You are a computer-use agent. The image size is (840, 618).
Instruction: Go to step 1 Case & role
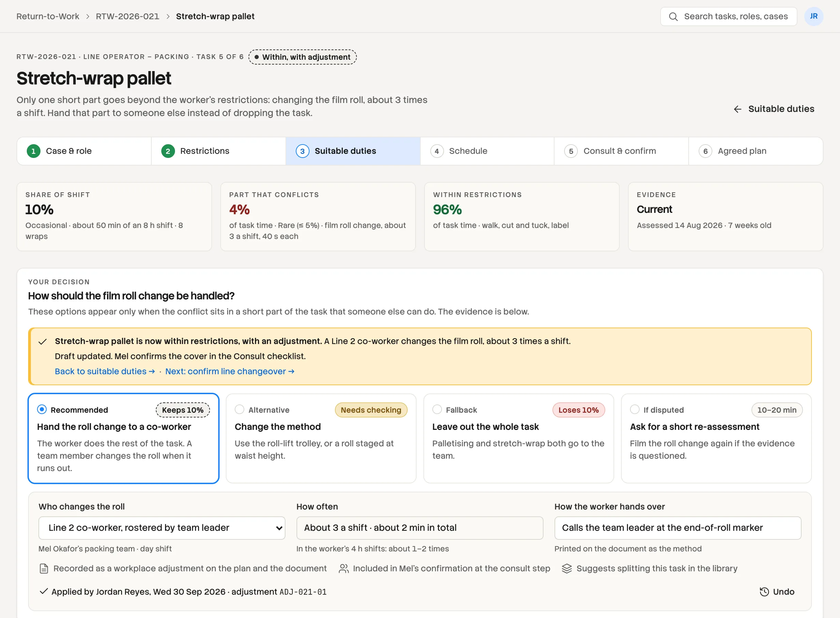click(x=84, y=151)
